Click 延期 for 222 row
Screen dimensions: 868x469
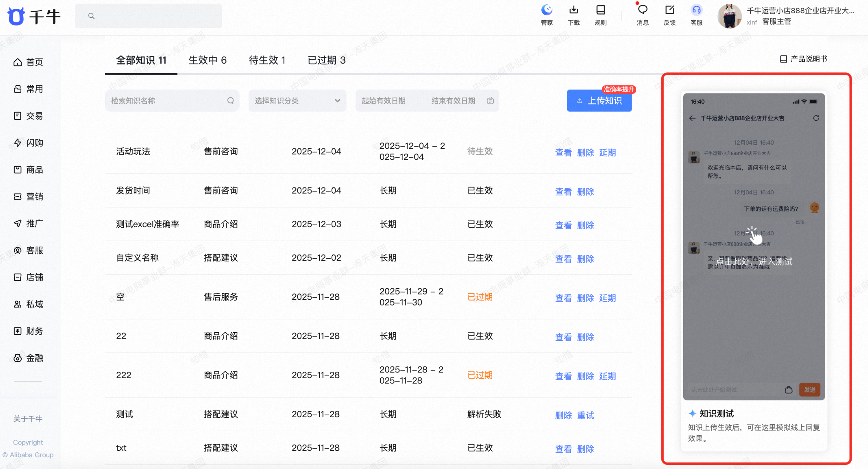click(x=607, y=376)
